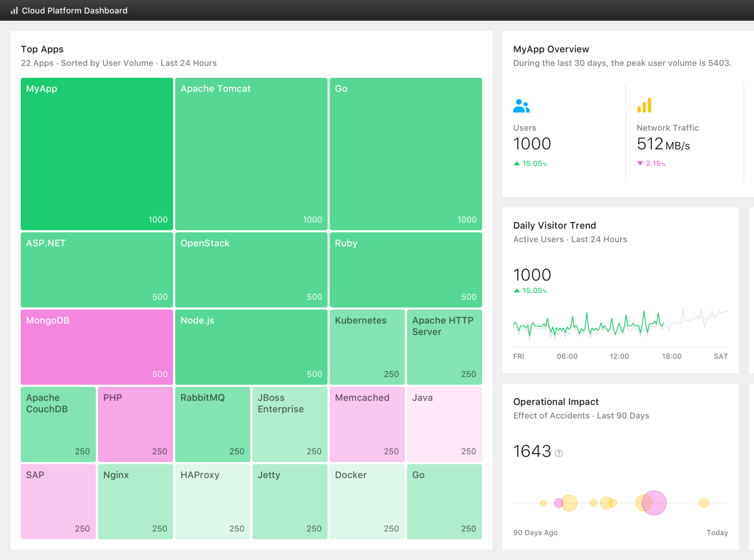This screenshot has width=754, height=560.
Task: Click the up arrow under Daily Visitor Trend
Action: [x=516, y=291]
